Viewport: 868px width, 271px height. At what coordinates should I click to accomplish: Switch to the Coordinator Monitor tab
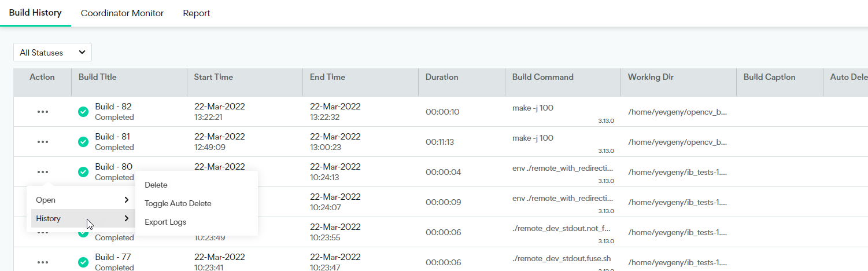coord(122,13)
